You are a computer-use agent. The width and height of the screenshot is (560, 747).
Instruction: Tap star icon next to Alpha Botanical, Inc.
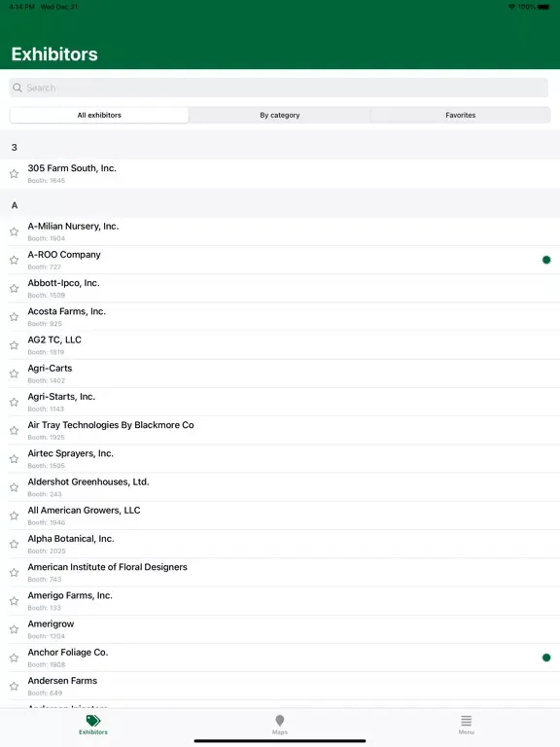point(15,544)
